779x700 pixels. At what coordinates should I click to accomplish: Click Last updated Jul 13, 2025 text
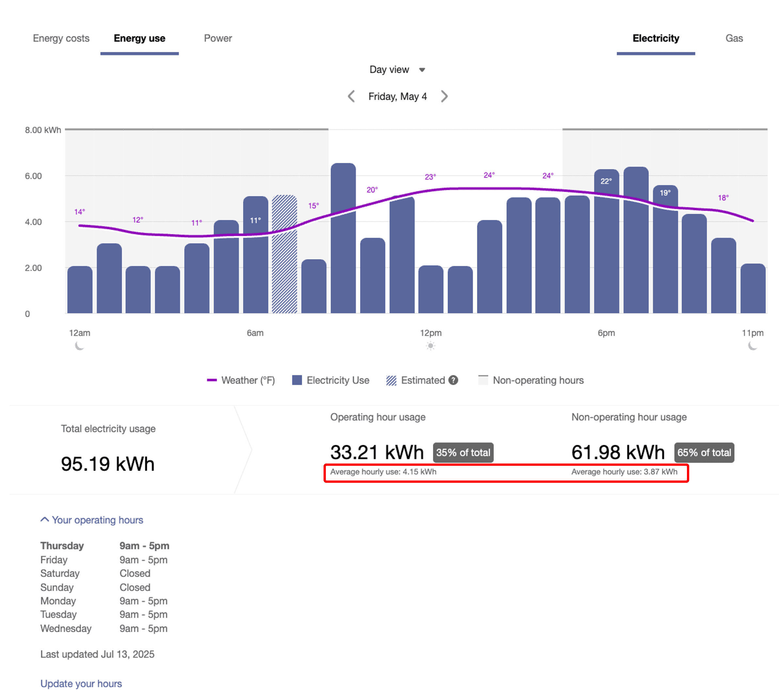click(97, 654)
